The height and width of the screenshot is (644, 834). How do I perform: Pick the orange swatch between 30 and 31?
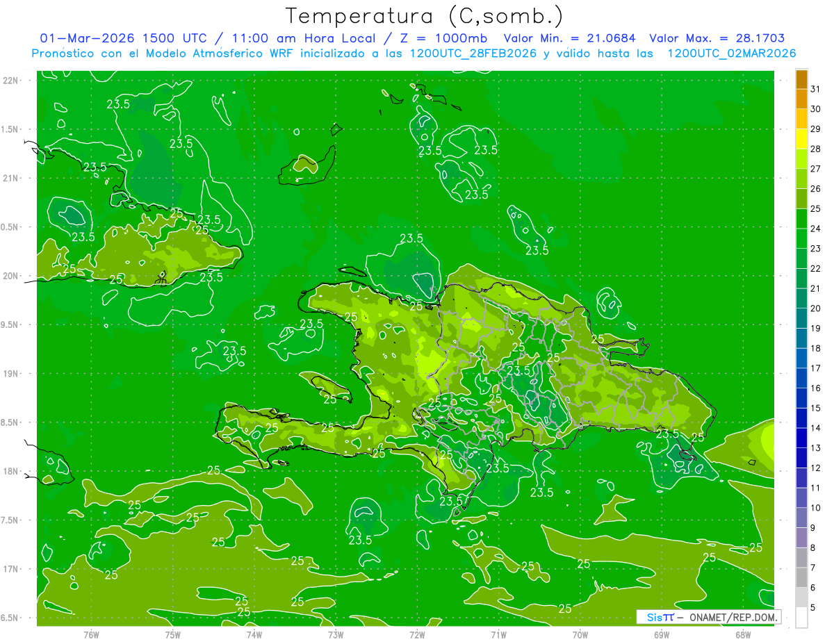801,99
